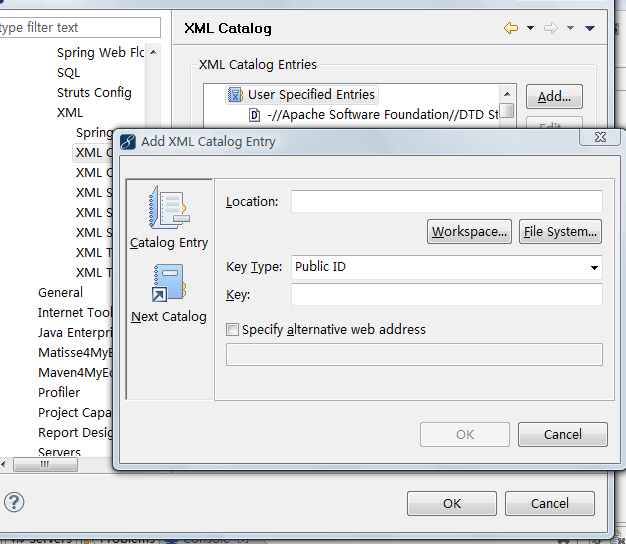Click the Workspace... button

pyautogui.click(x=469, y=231)
